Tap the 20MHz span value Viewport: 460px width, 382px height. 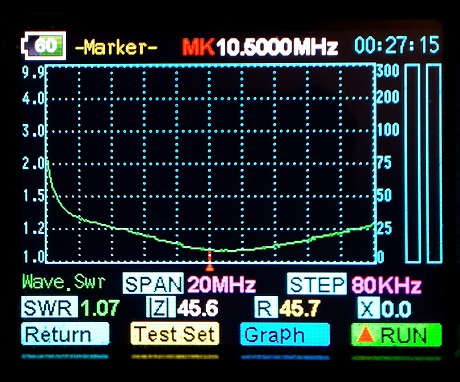pos(221,285)
